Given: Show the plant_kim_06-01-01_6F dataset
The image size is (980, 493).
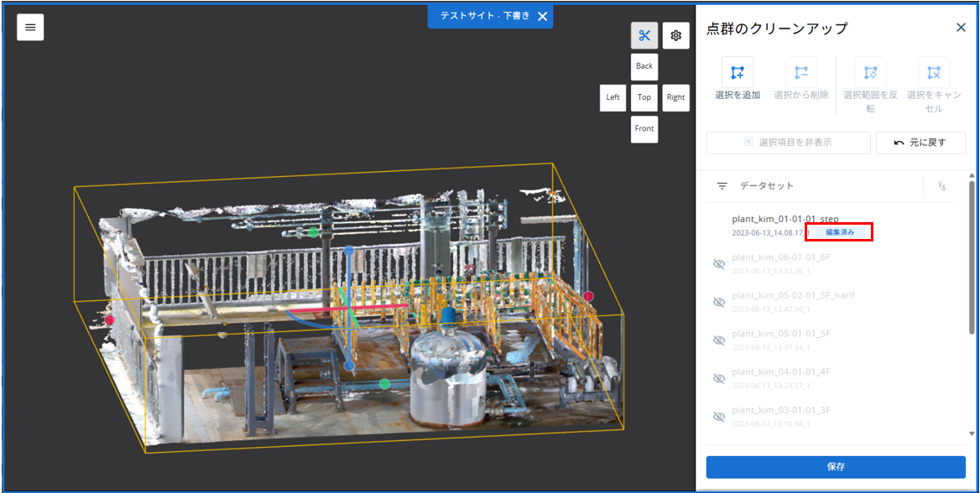Looking at the screenshot, I should (x=719, y=264).
